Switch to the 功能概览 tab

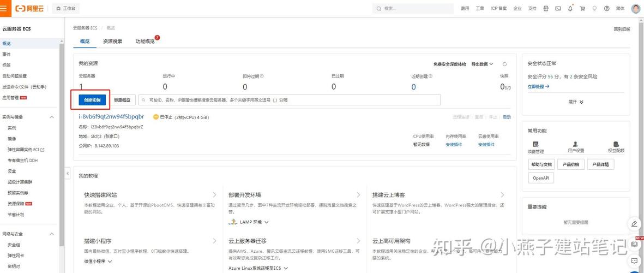[x=145, y=41]
